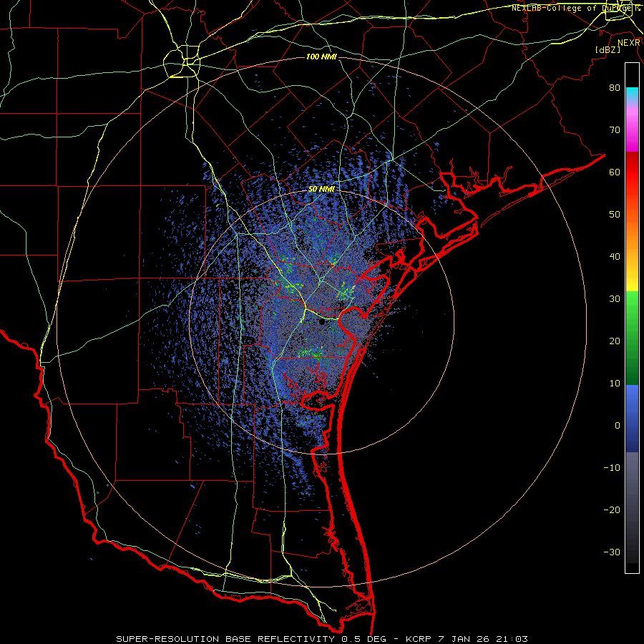The width and height of the screenshot is (644, 644).
Task: Click the NEXLAB-College of DuPage credit text
Action: click(575, 8)
